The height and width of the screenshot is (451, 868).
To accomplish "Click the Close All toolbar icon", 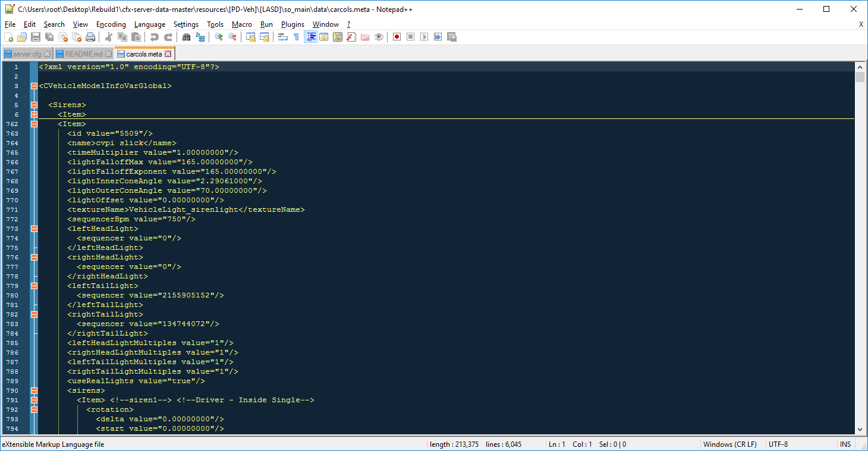I will (77, 37).
